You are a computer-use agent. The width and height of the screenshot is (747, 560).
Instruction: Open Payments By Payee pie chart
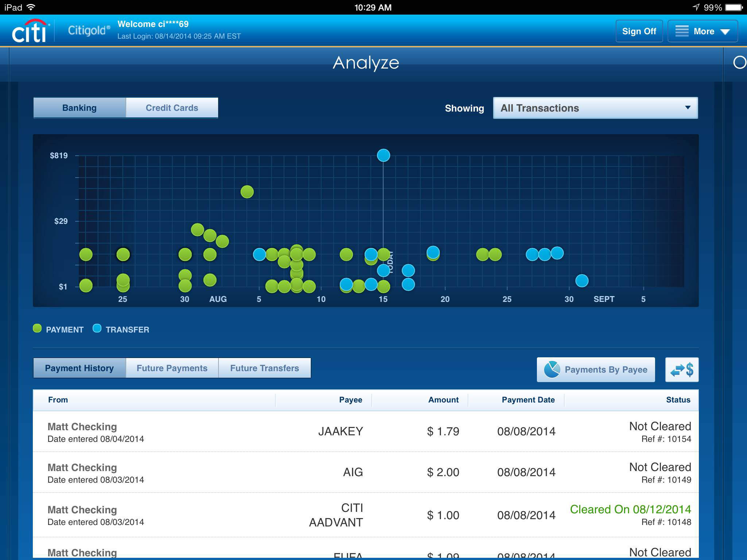pos(596,370)
